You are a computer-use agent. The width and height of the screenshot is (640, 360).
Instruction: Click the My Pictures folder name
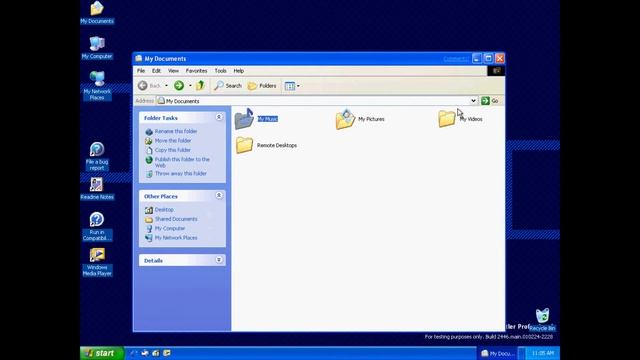[x=371, y=119]
